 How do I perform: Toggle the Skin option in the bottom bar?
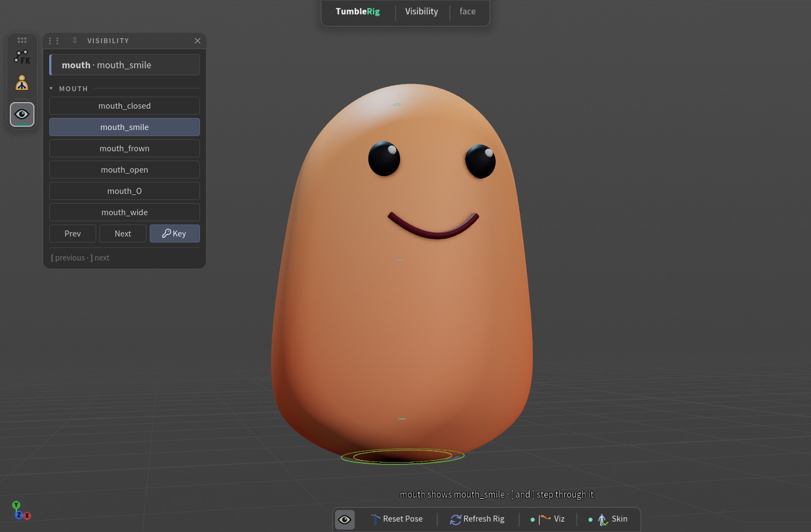608,519
